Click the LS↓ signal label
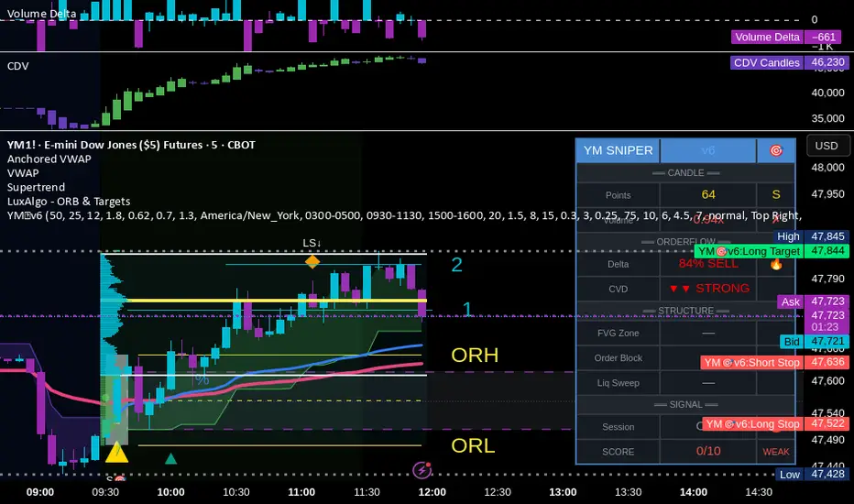 (312, 243)
